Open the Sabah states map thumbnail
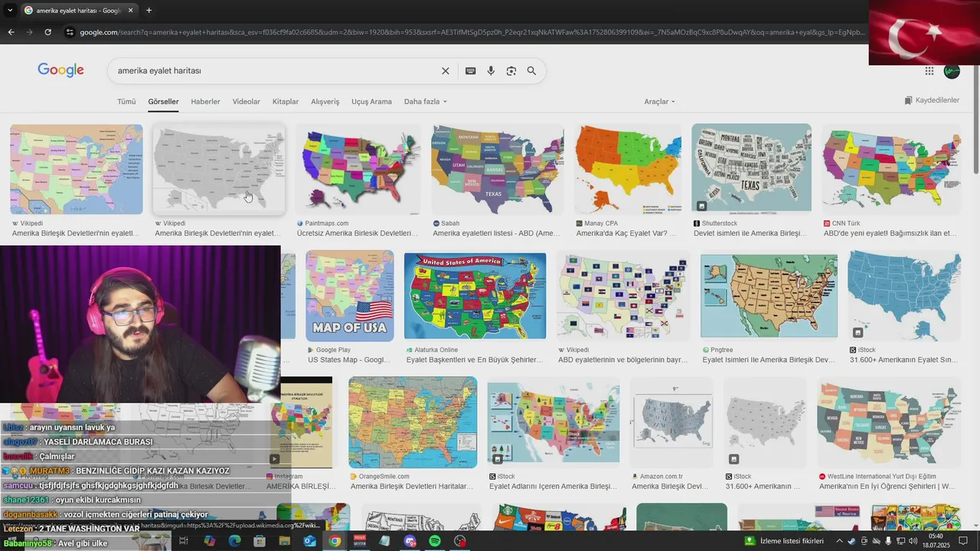This screenshot has height=551, width=980. coord(498,169)
